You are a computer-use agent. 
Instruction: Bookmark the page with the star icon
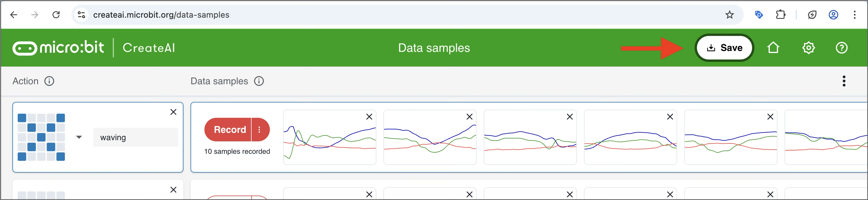click(x=729, y=15)
